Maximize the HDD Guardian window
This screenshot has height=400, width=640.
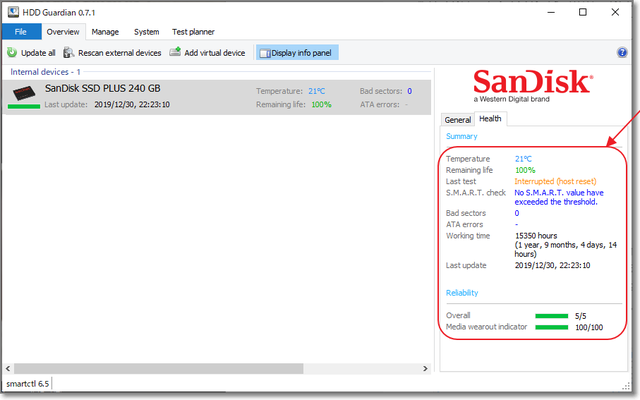click(x=583, y=12)
